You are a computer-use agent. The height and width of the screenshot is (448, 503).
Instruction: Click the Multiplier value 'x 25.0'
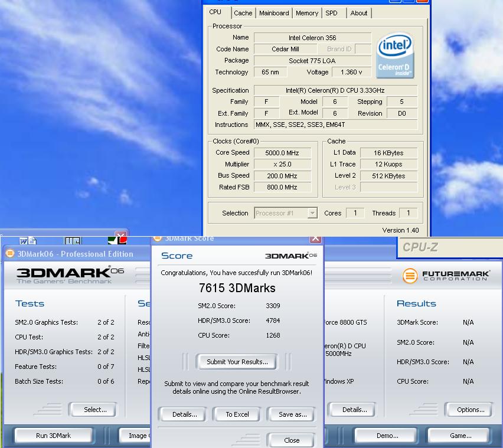point(282,164)
